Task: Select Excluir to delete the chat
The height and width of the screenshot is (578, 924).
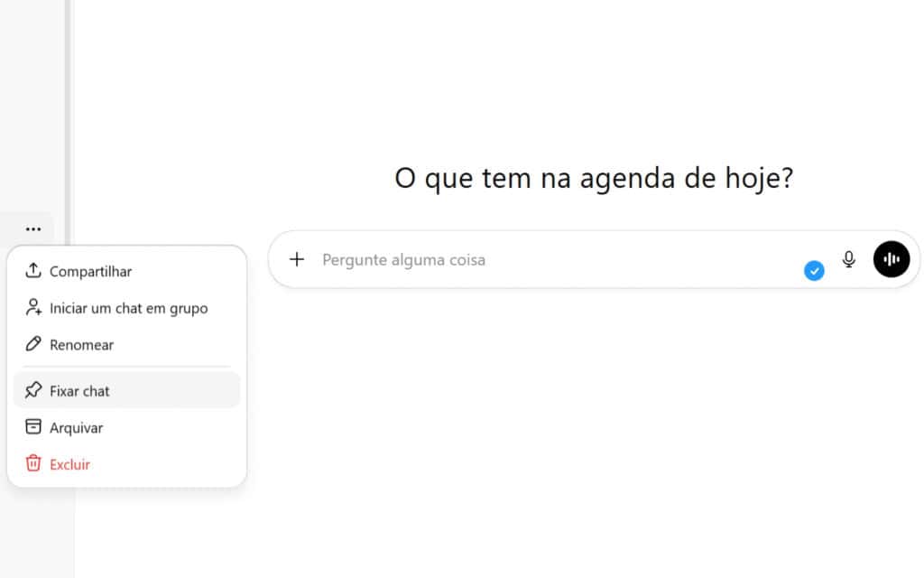Action: click(69, 463)
